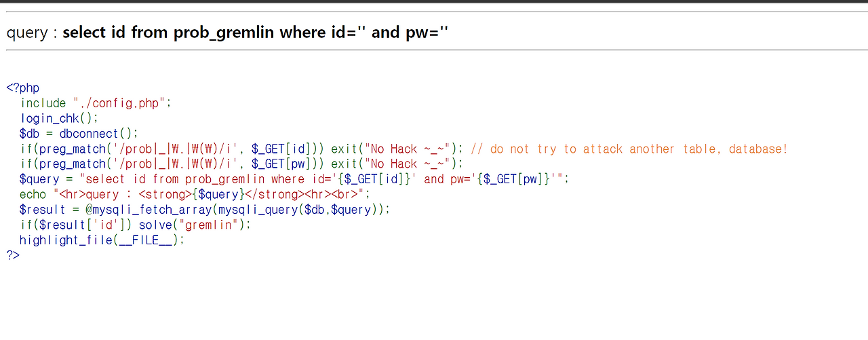Screen dimensions: 868x340
Task: Click the preg_match line checking $_GET[pw]
Action: pyautogui.click(x=241, y=164)
